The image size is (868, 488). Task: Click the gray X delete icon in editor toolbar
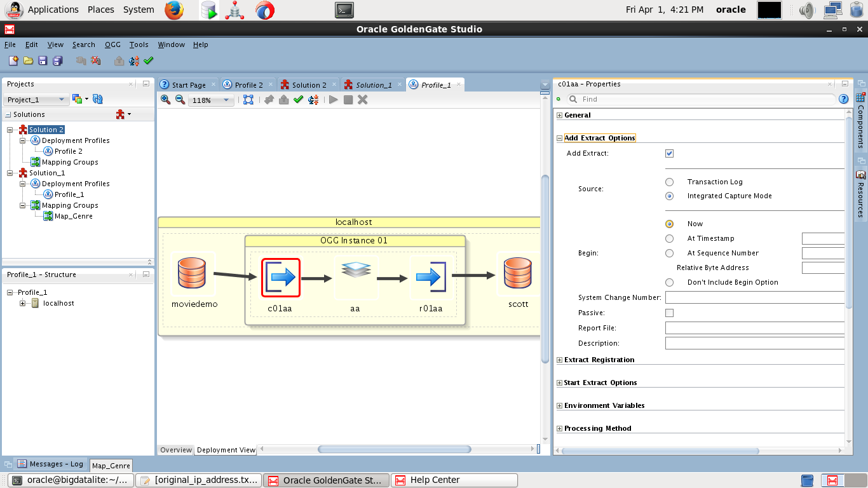pyautogui.click(x=363, y=100)
